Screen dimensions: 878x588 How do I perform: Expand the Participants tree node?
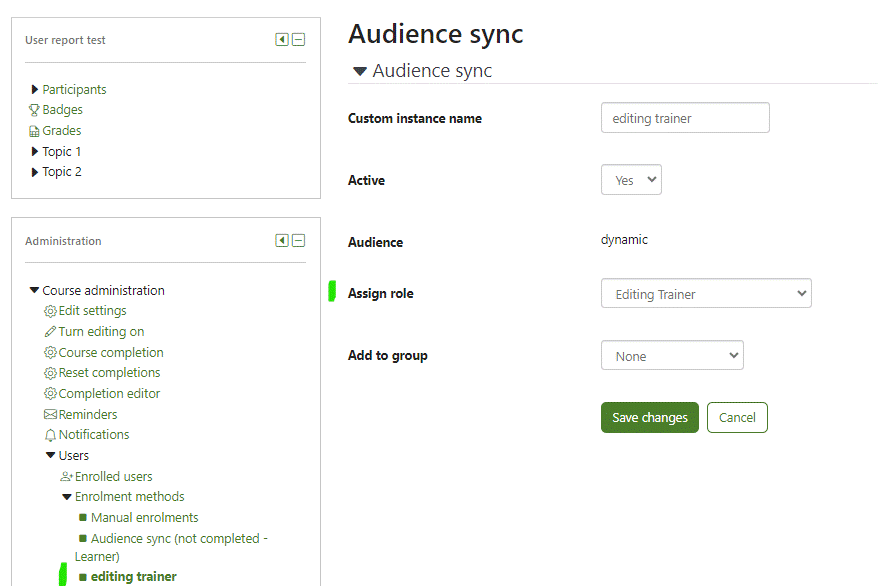point(35,90)
